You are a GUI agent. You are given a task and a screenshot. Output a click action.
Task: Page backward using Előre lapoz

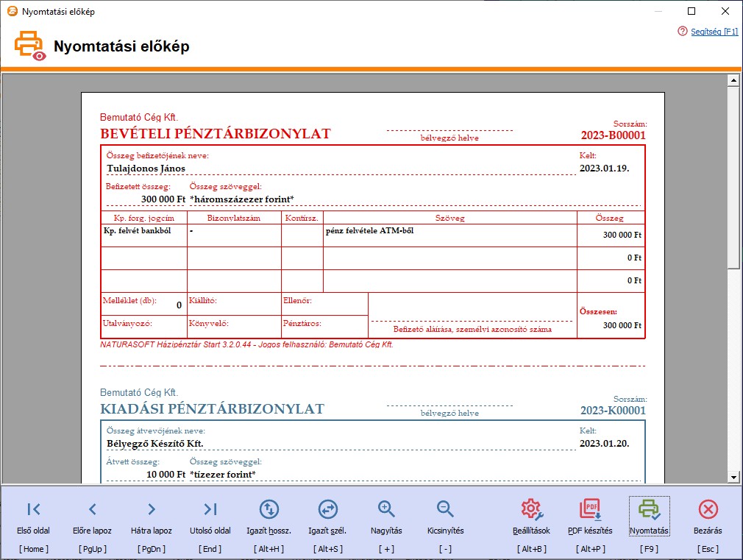click(91, 509)
